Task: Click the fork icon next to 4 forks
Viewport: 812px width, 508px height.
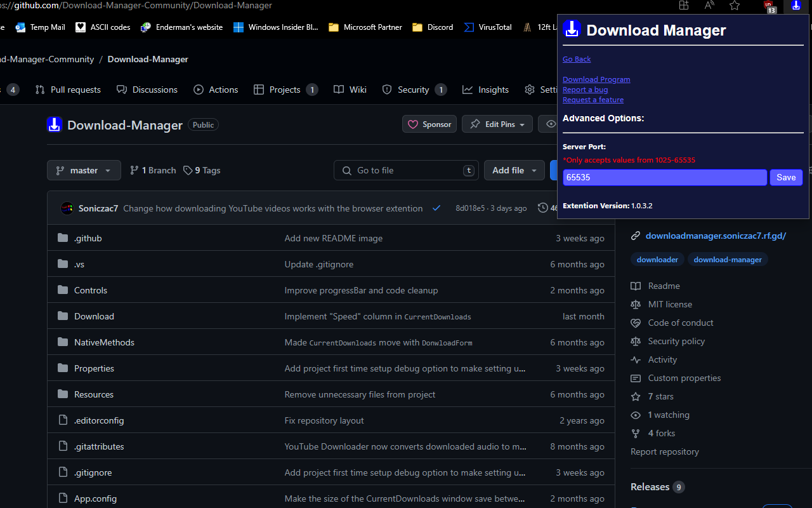Action: (636, 434)
